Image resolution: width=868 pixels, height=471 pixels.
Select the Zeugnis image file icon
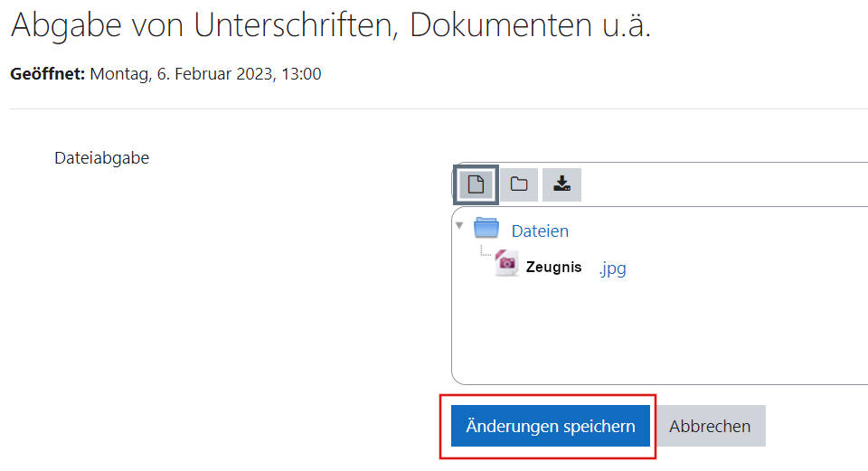(506, 262)
